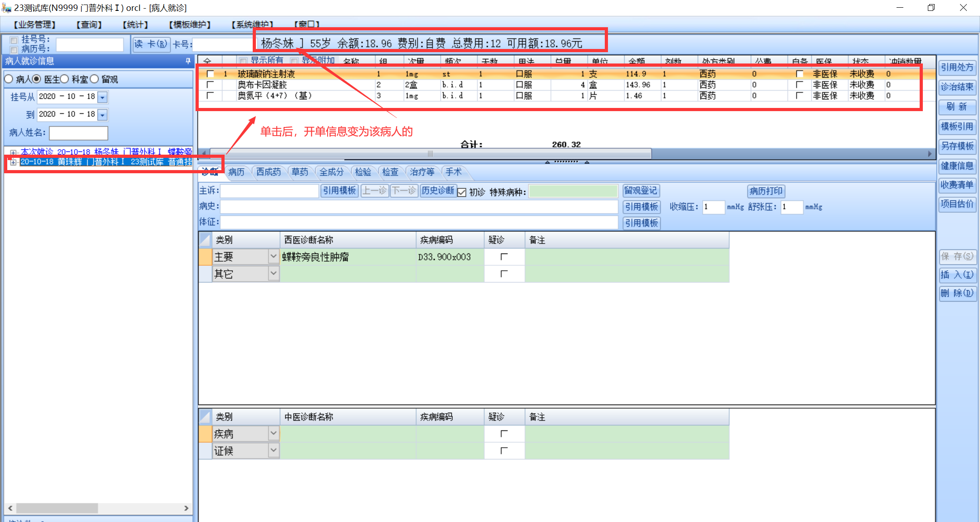Click 引用处方 in right sidebar
Image resolution: width=980 pixels, height=522 pixels.
957,68
